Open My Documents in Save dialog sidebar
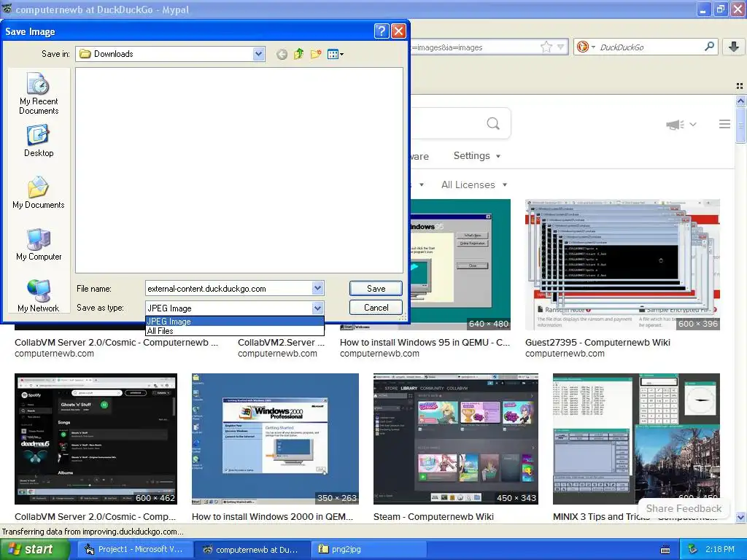This screenshot has height=560, width=747. (x=39, y=192)
